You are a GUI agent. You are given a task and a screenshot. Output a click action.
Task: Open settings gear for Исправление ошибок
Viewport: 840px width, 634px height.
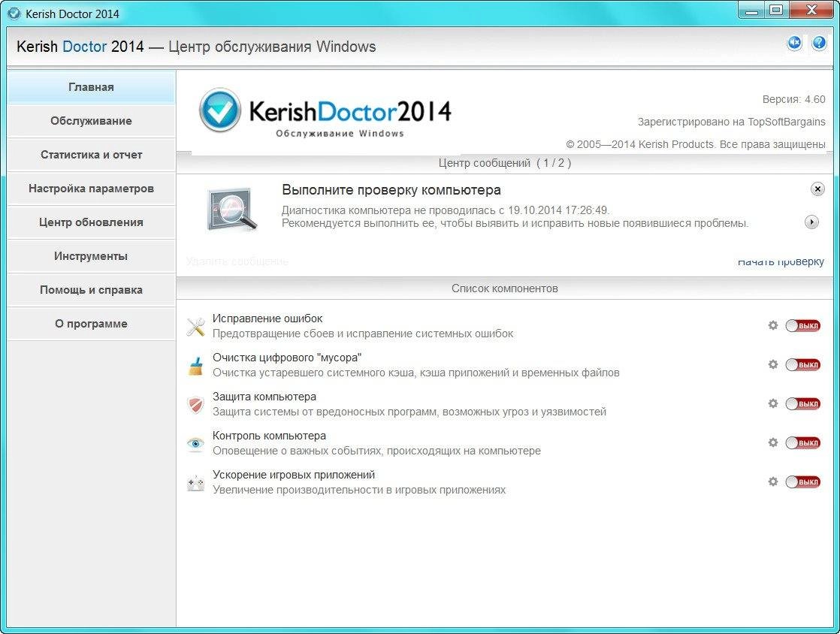772,325
